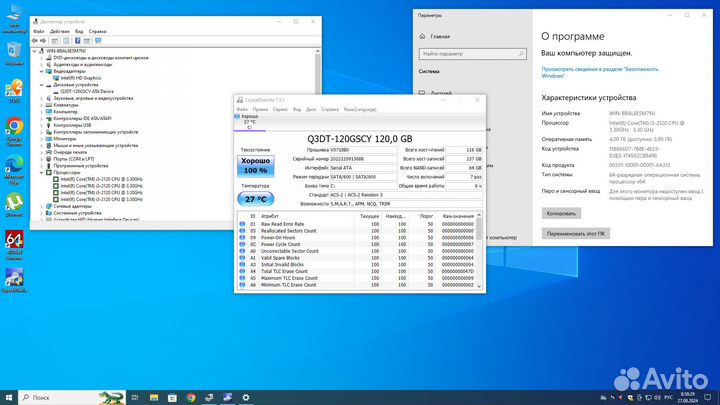Open Сервис menu in CrystalDiskInfo
Image resolution: width=720 pixels, height=405 pixels.
tap(280, 110)
